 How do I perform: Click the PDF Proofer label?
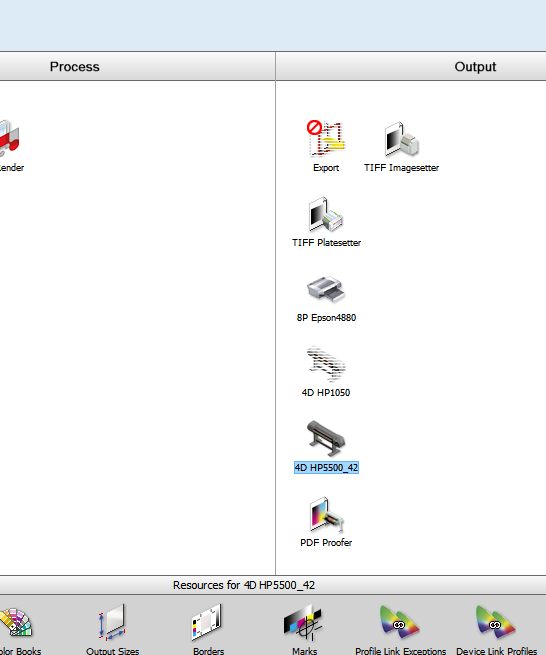coord(326,543)
